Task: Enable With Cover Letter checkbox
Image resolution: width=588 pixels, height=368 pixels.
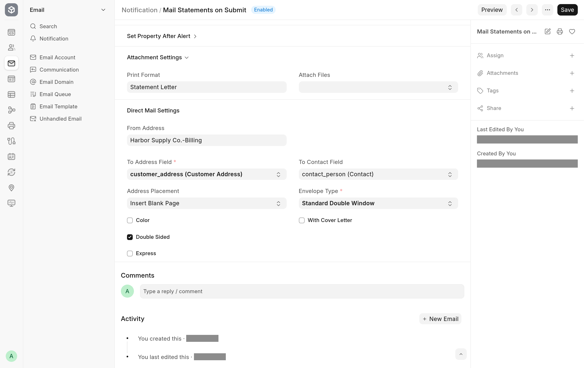Action: tap(302, 220)
